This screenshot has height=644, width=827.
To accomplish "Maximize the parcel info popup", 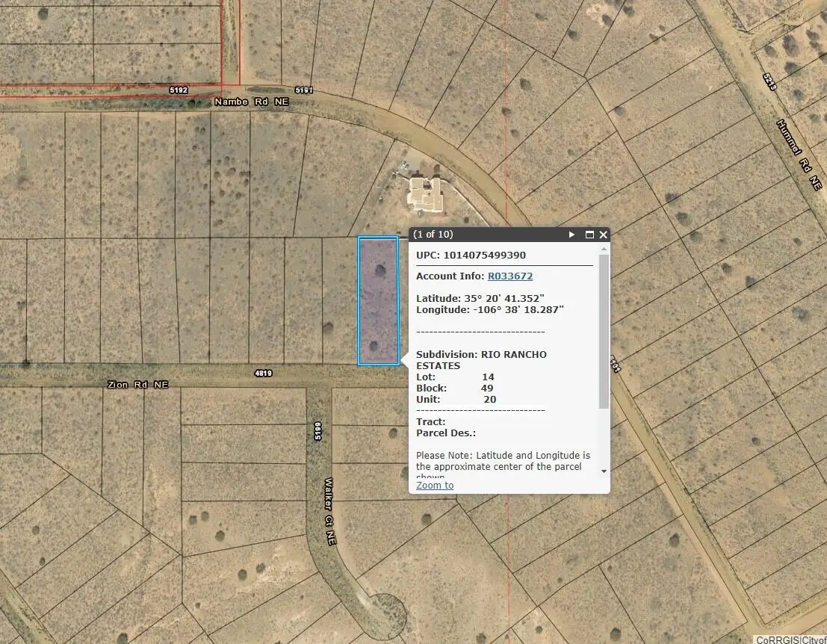I will (x=589, y=235).
